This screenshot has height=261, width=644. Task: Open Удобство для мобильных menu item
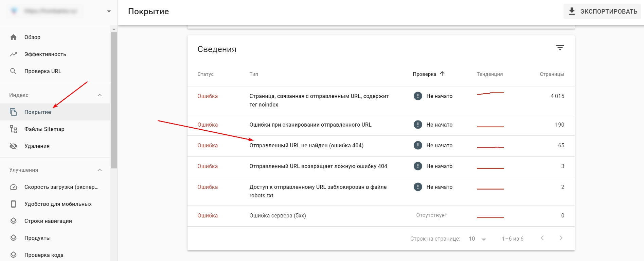coord(55,204)
